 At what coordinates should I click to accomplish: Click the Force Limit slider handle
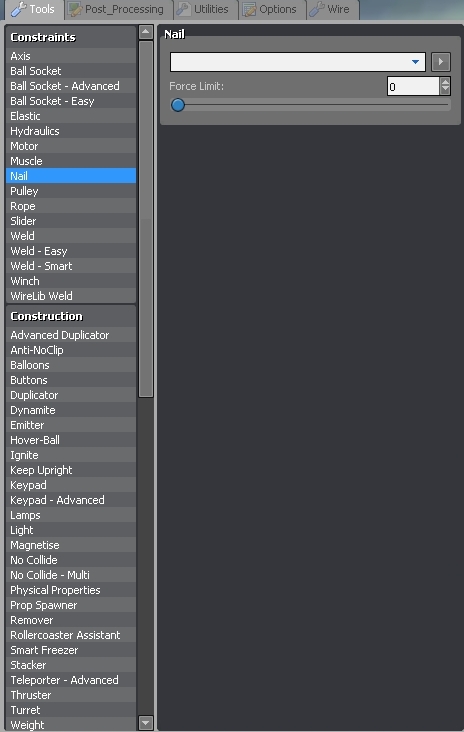coord(177,105)
